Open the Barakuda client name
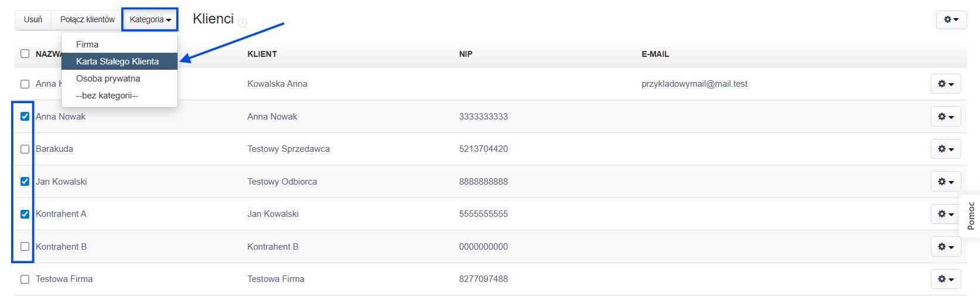The height and width of the screenshot is (296, 980). point(54,149)
